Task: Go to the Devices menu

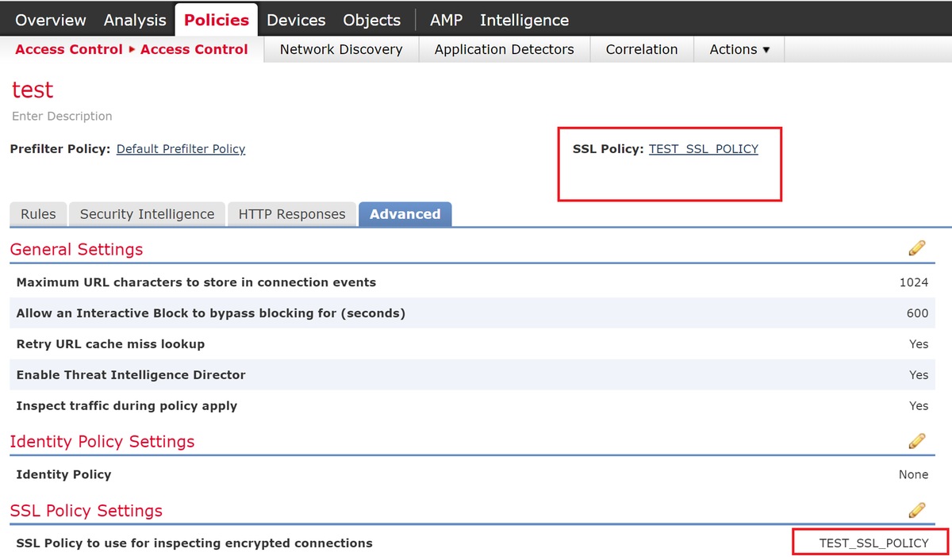Action: (x=296, y=20)
